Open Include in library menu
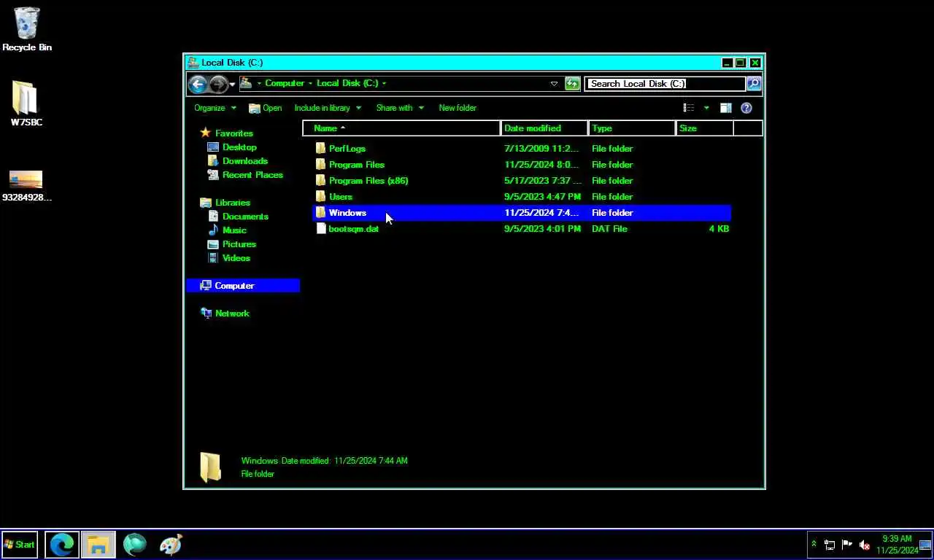 tap(328, 108)
